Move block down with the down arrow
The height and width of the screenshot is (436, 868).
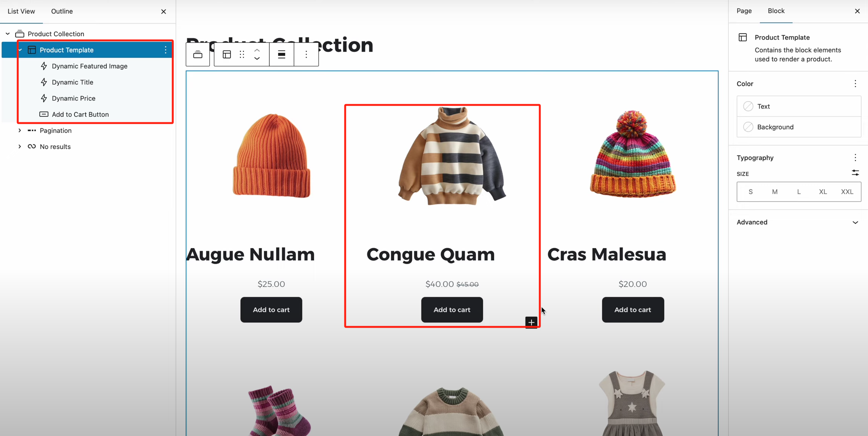coord(257,59)
